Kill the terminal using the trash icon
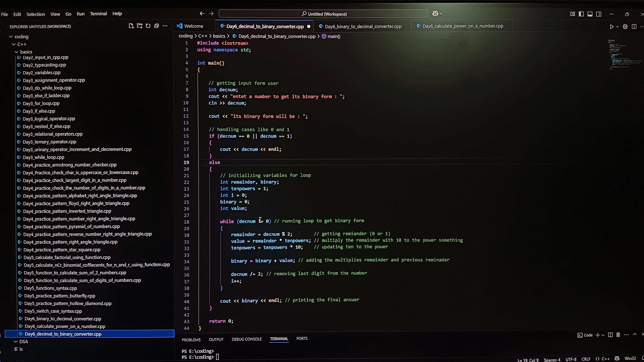 pos(618,335)
